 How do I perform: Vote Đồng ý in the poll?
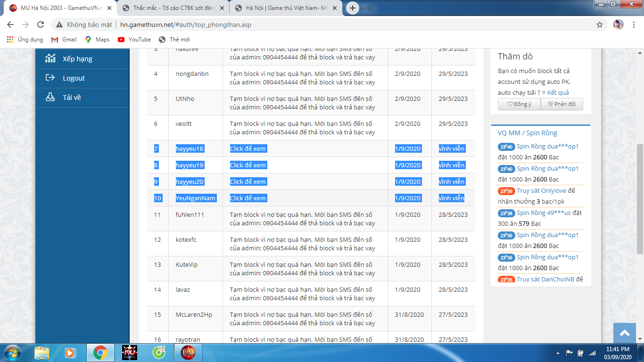[519, 104]
